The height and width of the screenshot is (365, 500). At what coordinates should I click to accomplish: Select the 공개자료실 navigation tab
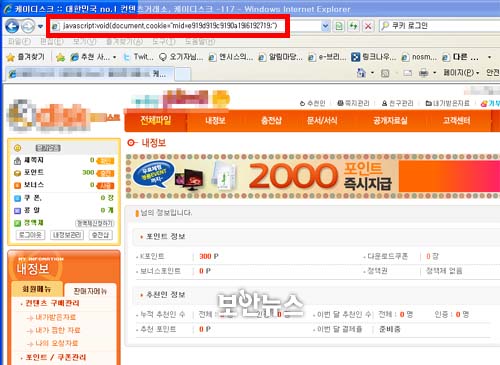coord(390,120)
